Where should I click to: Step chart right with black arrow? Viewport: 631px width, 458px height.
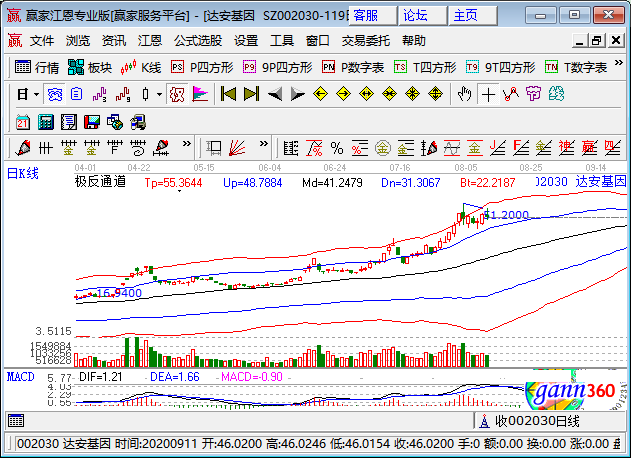point(298,95)
